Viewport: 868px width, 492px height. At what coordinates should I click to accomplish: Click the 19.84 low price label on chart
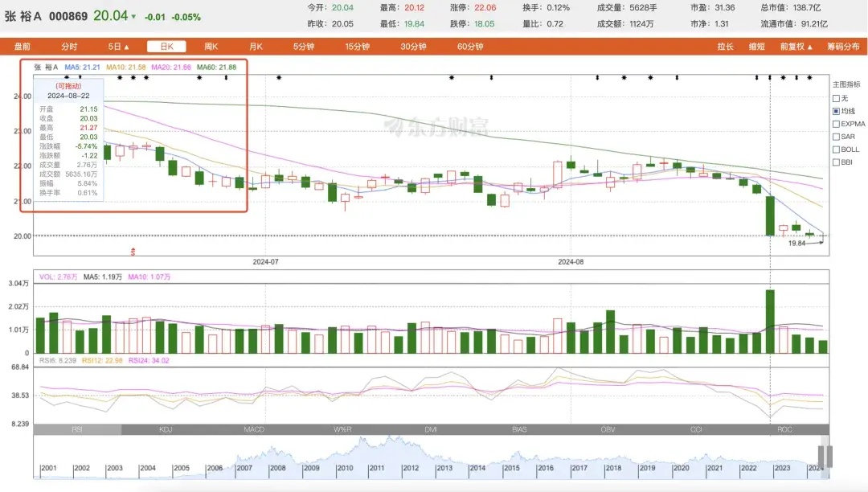796,243
